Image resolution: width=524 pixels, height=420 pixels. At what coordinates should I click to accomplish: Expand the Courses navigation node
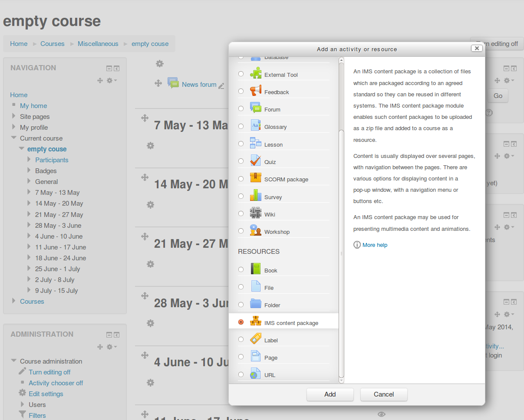[14, 301]
